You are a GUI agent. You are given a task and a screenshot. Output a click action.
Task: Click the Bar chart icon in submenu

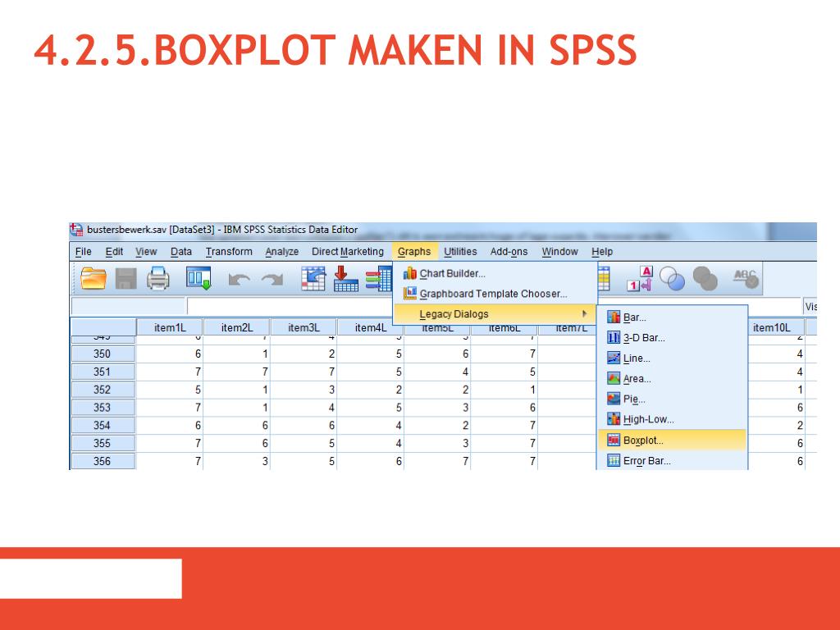pyautogui.click(x=614, y=317)
